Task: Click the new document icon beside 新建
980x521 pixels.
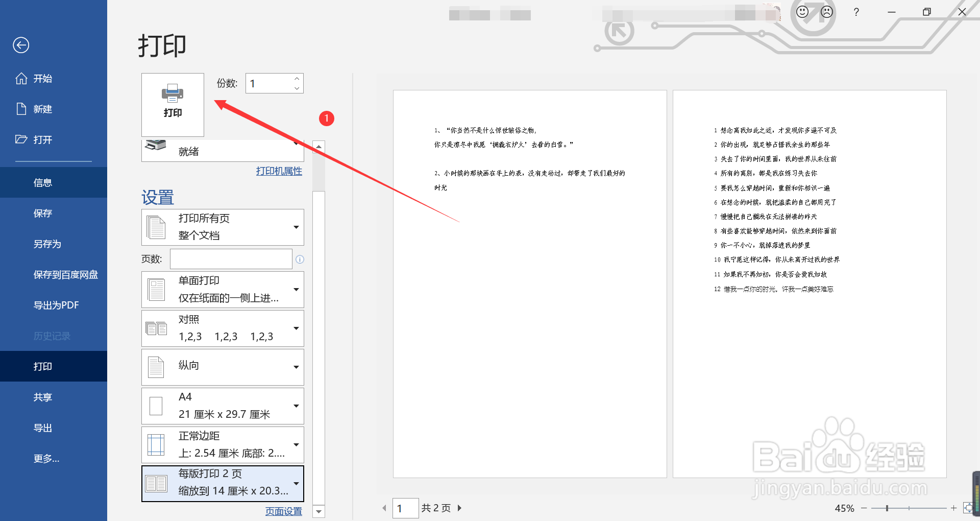Action: 21,109
